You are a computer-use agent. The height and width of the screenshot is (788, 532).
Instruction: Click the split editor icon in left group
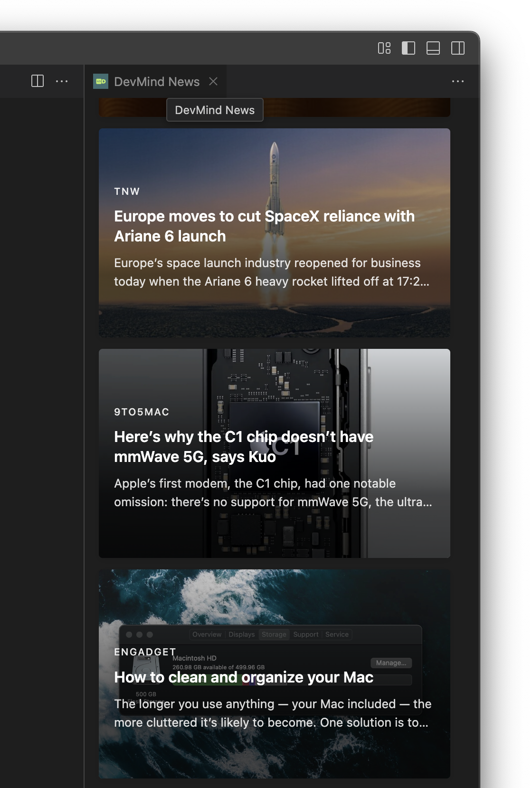coord(38,81)
